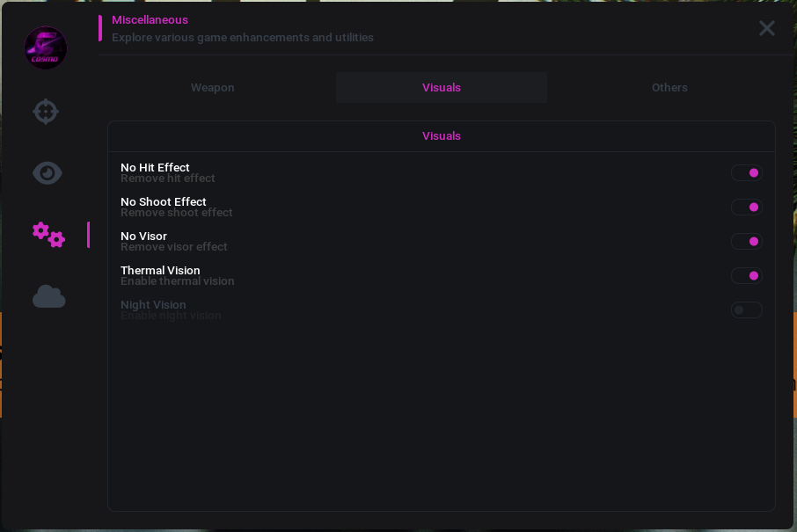The width and height of the screenshot is (797, 532).
Task: Click the Cosmo logo avatar
Action: pyautogui.click(x=46, y=47)
